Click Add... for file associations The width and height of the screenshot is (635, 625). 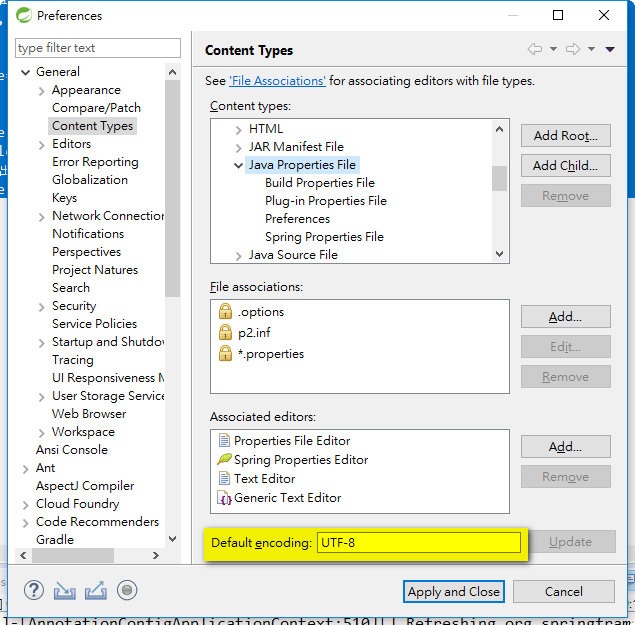click(565, 317)
